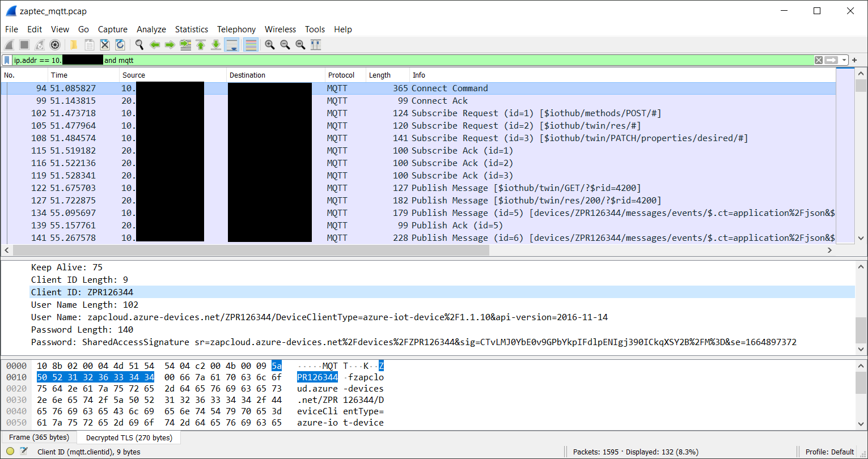Click Go to specified packet icon
Viewport: 868px width, 459px height.
(x=185, y=45)
